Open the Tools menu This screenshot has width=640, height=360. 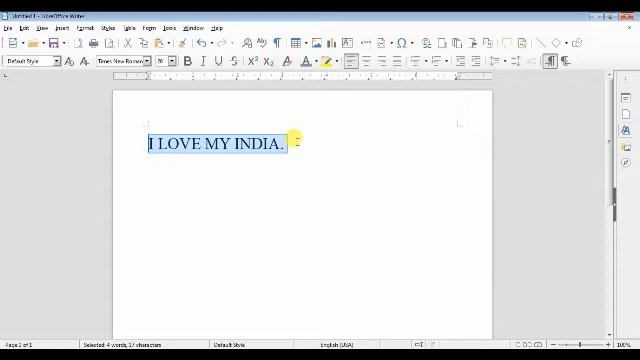[x=169, y=28]
